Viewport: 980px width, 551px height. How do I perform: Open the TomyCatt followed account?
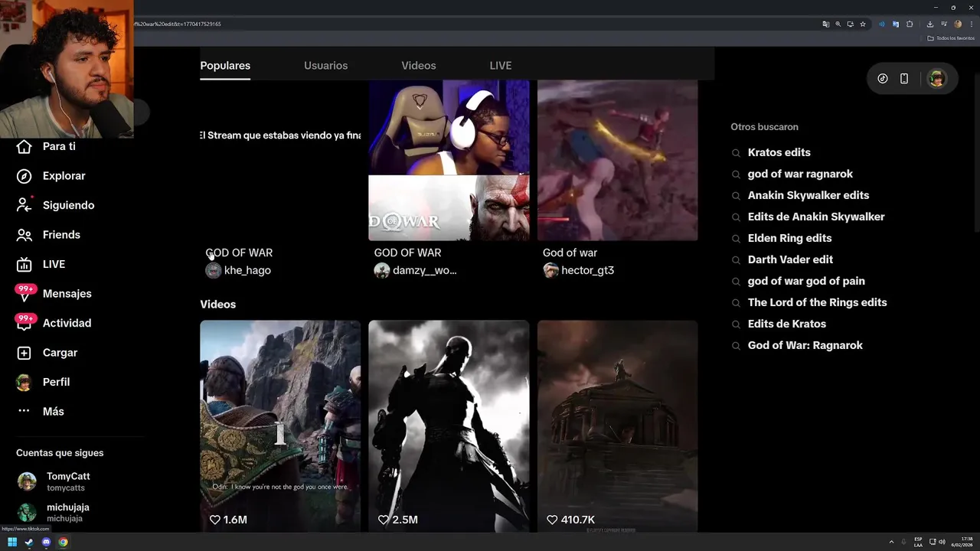pos(54,481)
